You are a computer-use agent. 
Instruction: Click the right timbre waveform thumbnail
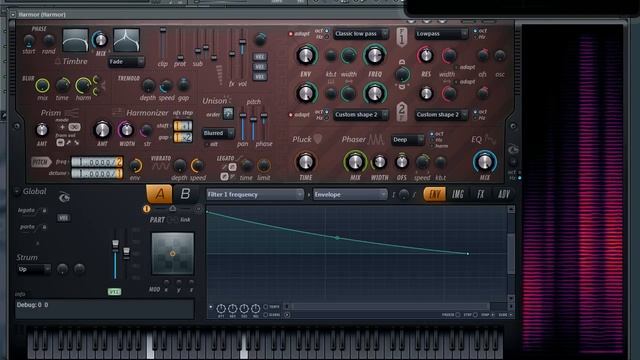click(x=127, y=40)
